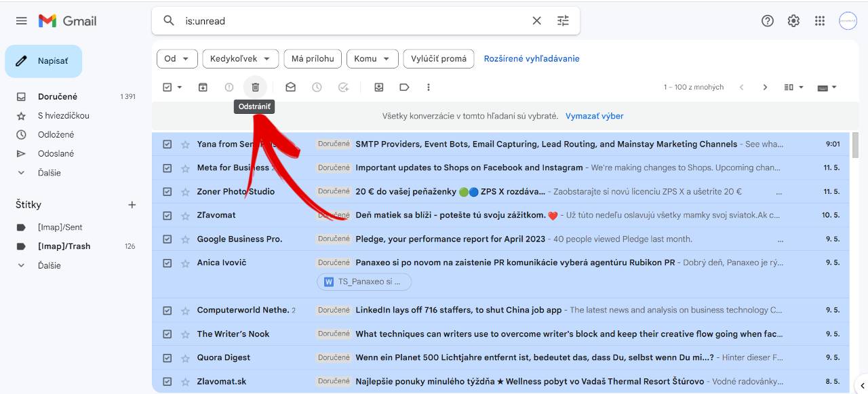Screen dimensions: 868x394
Task: Open the Zlavomat.sk Najlepšie ponuky email
Action: (500, 382)
